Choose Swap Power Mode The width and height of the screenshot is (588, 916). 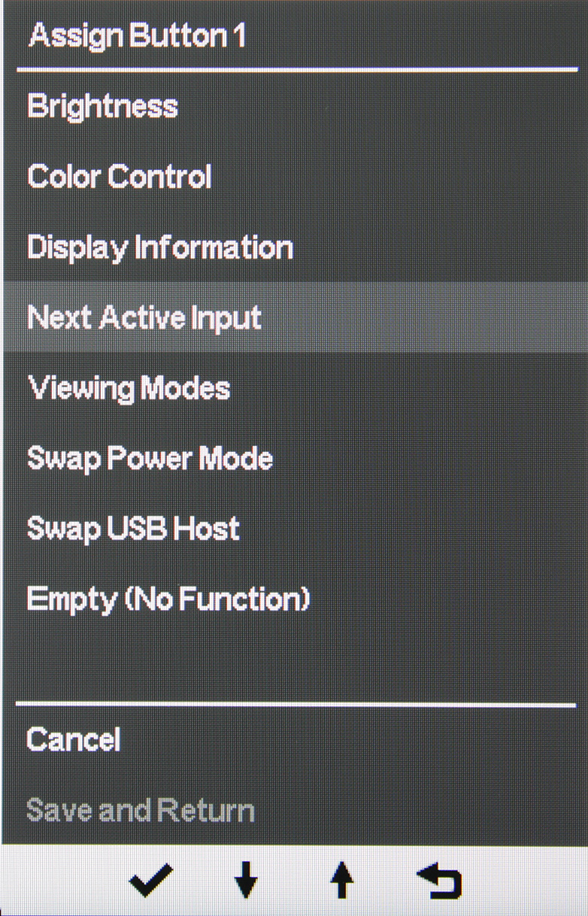tap(150, 459)
